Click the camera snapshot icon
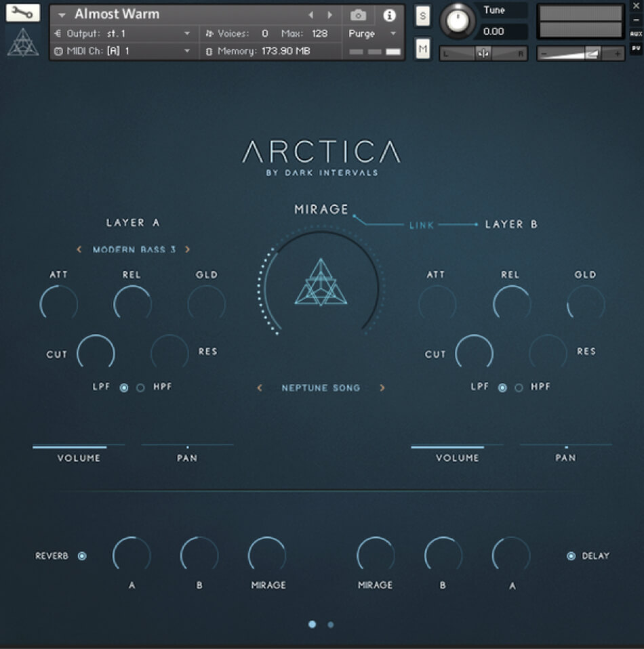The width and height of the screenshot is (644, 649). tap(358, 15)
